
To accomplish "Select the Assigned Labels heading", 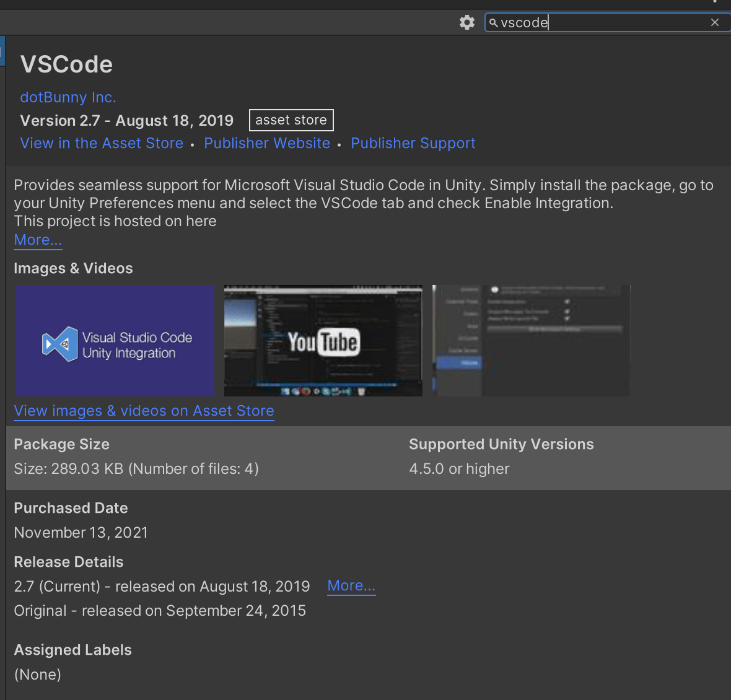I will (72, 650).
